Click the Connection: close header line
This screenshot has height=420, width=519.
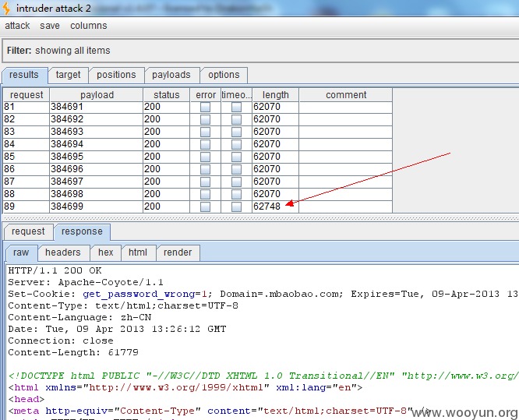61,341
